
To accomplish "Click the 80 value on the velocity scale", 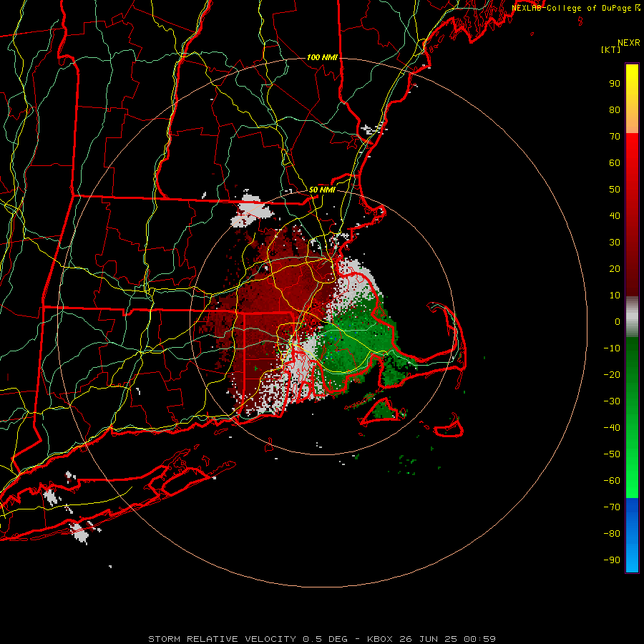I will [615, 109].
